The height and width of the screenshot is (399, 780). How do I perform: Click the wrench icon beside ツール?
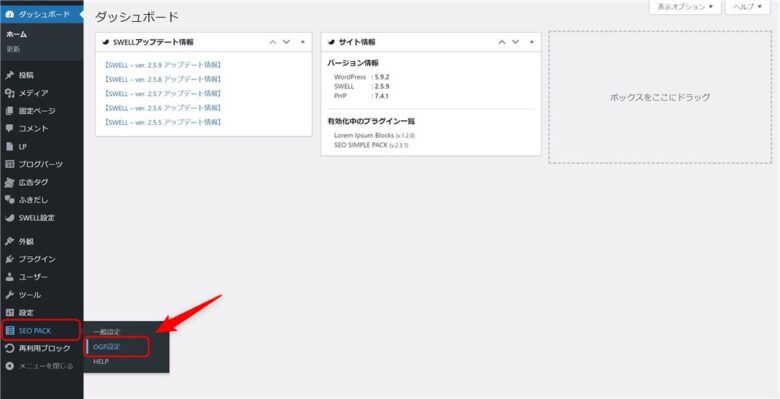[9, 295]
